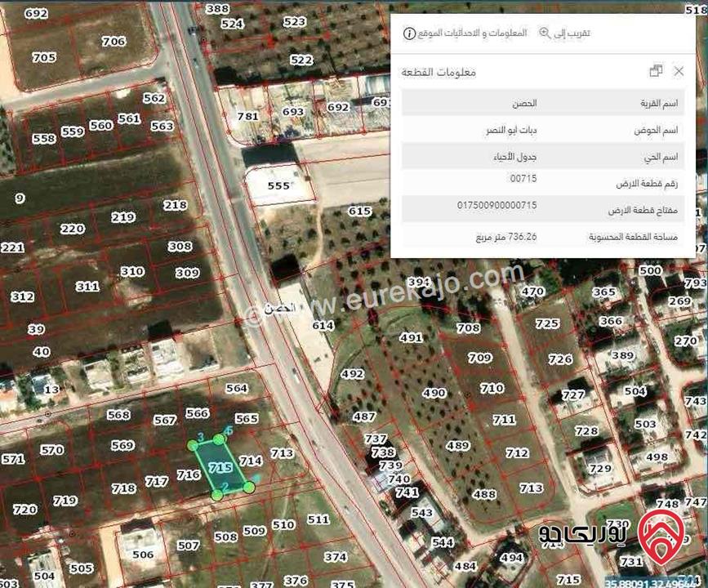Viewport: 708px width, 588px height.
Task: Select parcel 510 on the map
Action: pos(283,525)
